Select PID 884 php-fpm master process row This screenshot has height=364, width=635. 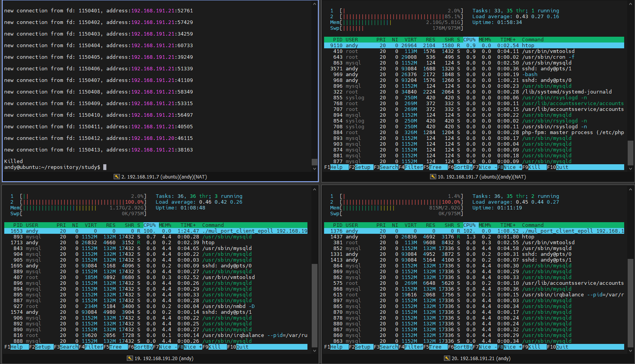point(474,133)
